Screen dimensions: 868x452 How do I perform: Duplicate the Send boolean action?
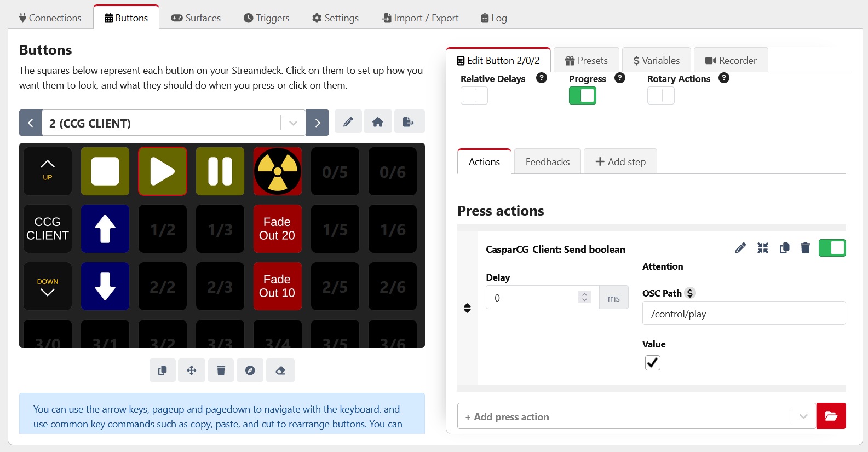784,248
